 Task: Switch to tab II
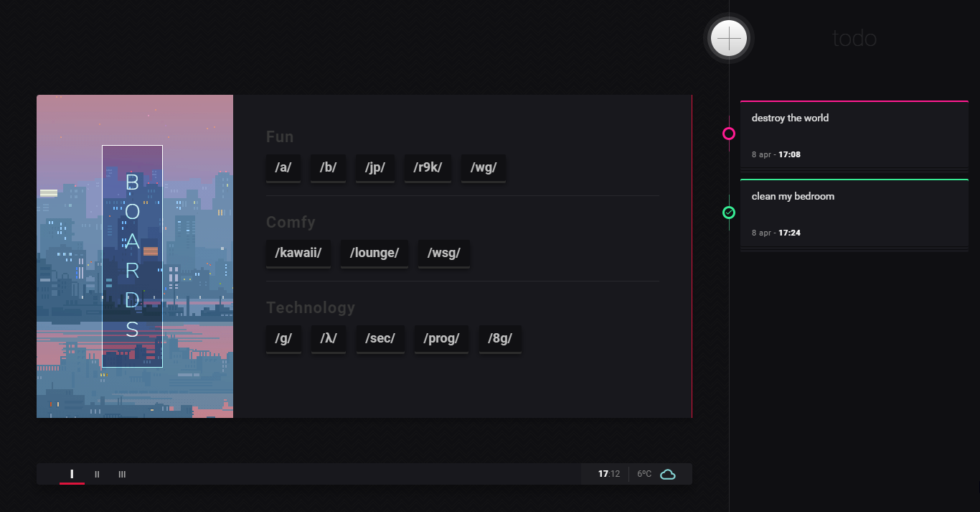pyautogui.click(x=97, y=474)
